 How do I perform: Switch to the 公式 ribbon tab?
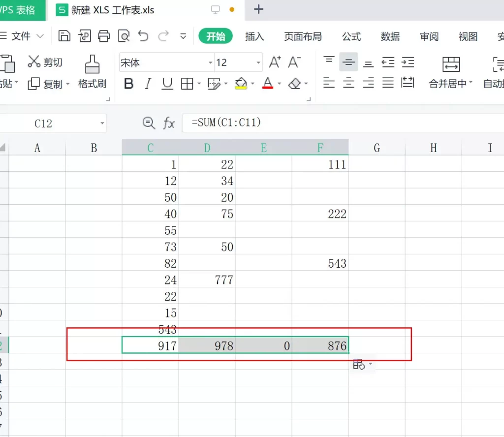pos(351,36)
